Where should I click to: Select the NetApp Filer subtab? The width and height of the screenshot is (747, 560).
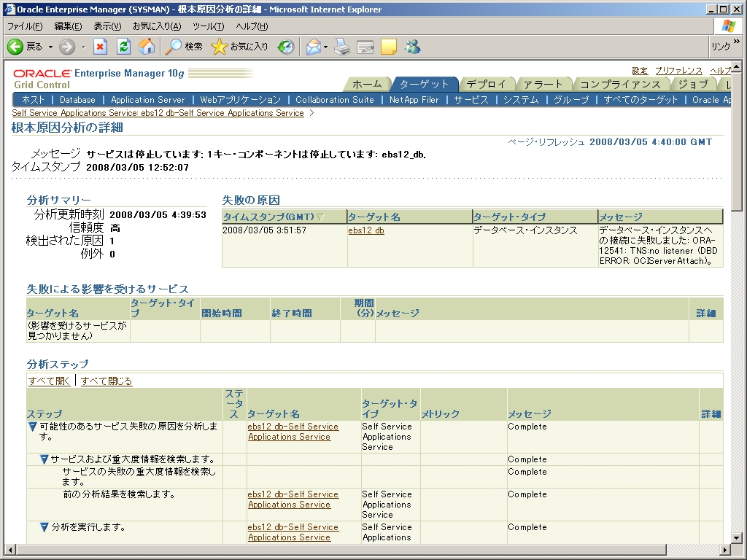click(x=414, y=100)
